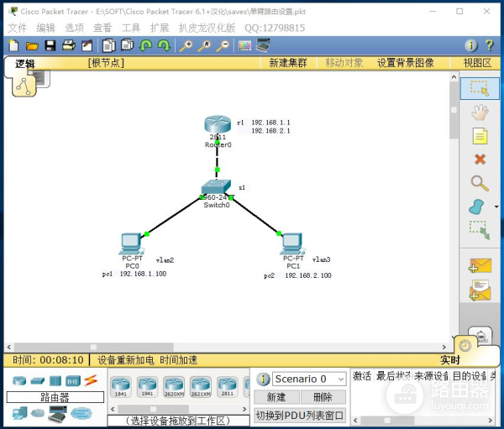Open the 文件 menu
This screenshot has width=504, height=429.
pyautogui.click(x=18, y=28)
